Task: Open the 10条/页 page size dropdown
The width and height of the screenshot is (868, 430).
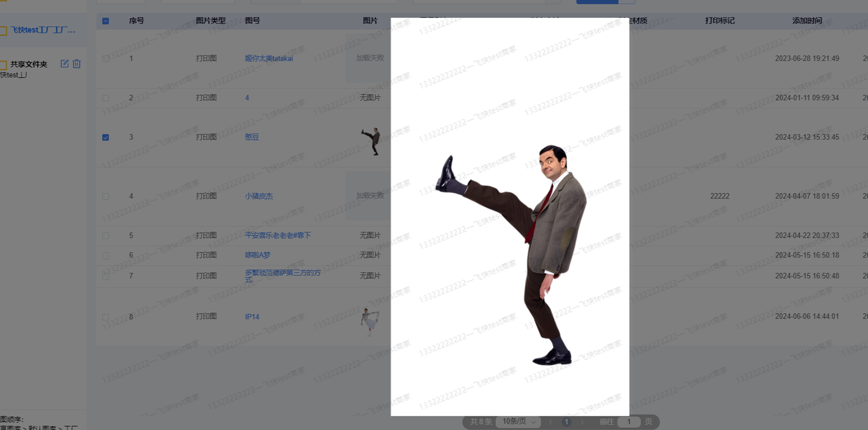Action: 518,421
